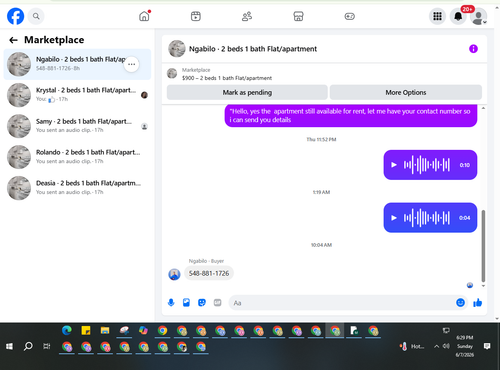Go to the Home feed icon
Screen dimensions: 500x370
pos(144,16)
